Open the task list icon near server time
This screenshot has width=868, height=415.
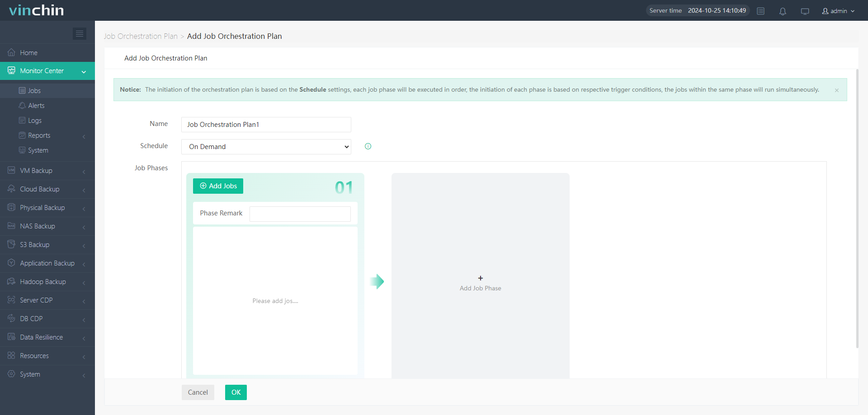760,11
